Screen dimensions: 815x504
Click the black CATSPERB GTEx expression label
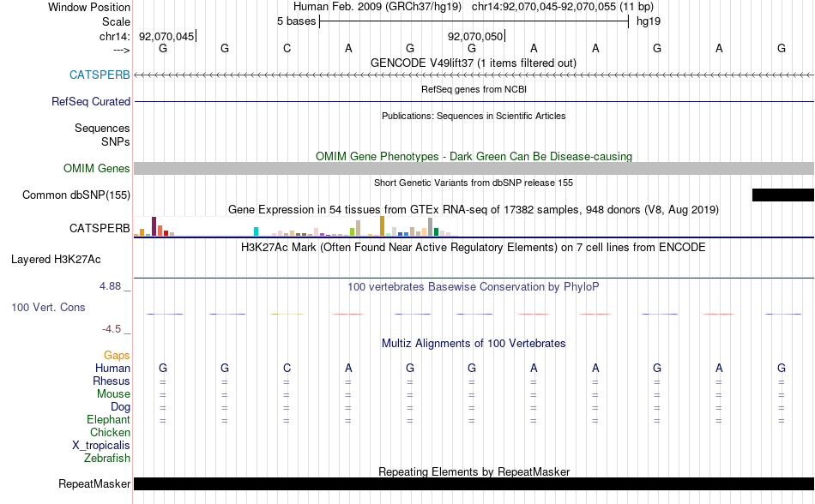(x=100, y=228)
